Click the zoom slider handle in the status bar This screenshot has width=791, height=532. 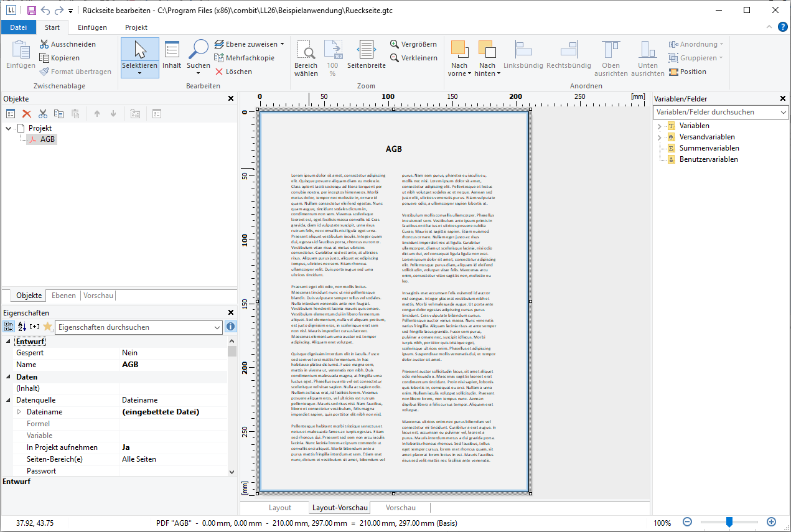(x=729, y=522)
